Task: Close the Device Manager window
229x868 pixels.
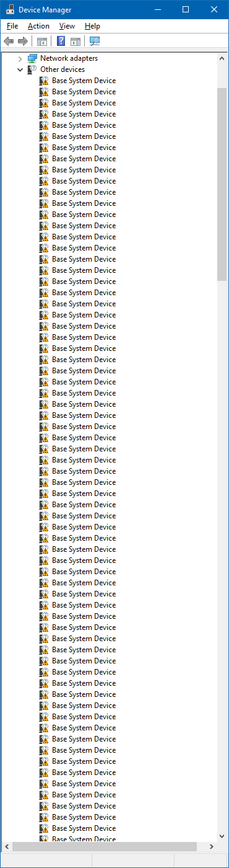Action: [x=214, y=10]
